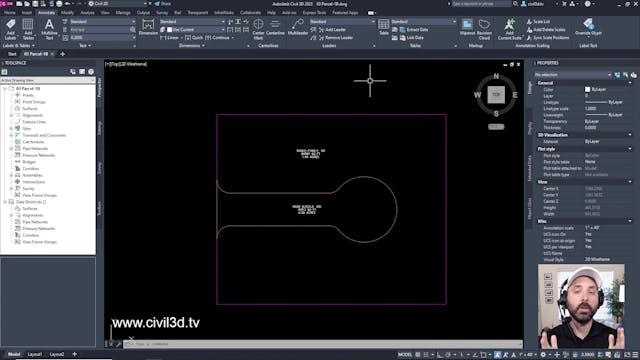Expand the Pipe Networks node under the drawing

tap(11, 149)
